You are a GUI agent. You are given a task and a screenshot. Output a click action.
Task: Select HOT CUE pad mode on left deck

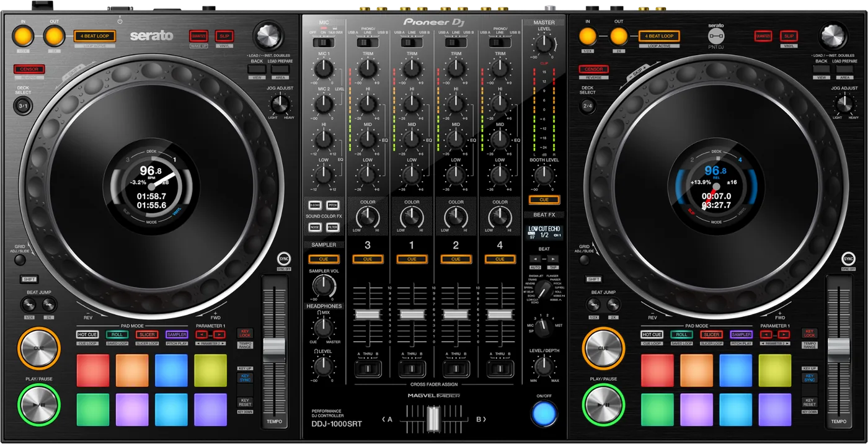point(87,335)
